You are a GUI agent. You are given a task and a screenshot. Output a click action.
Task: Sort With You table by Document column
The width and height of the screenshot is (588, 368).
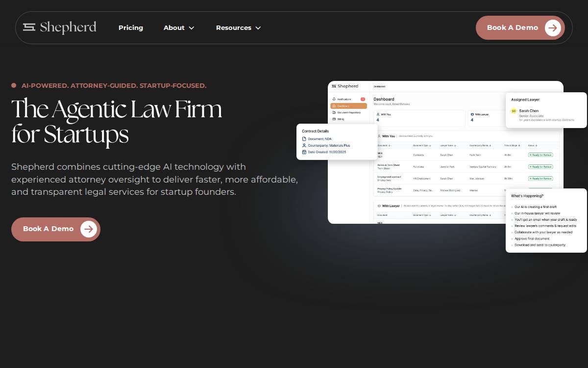(x=384, y=146)
